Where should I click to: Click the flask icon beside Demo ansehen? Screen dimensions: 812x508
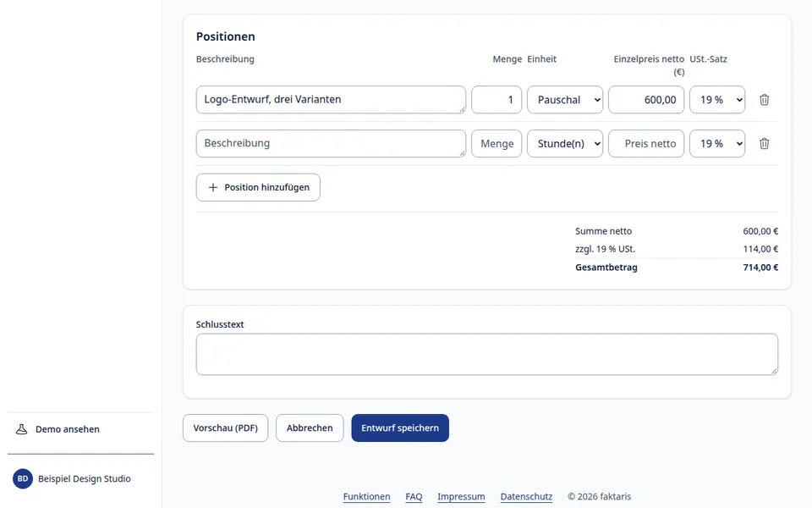21,429
